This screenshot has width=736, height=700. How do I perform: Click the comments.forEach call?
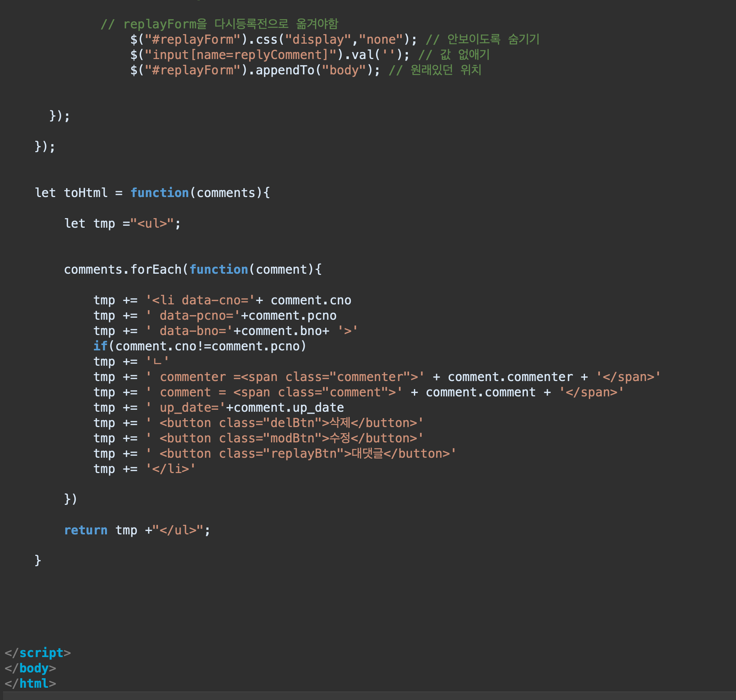click(123, 269)
